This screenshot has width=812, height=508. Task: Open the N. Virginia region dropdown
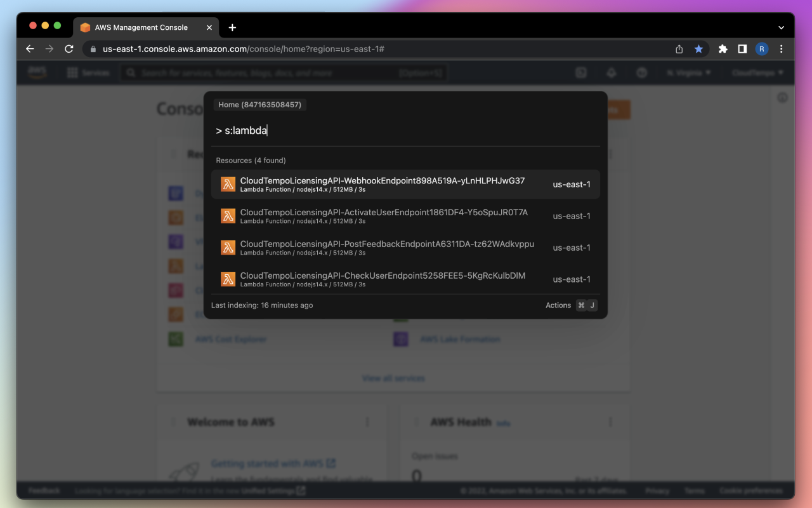click(x=688, y=72)
